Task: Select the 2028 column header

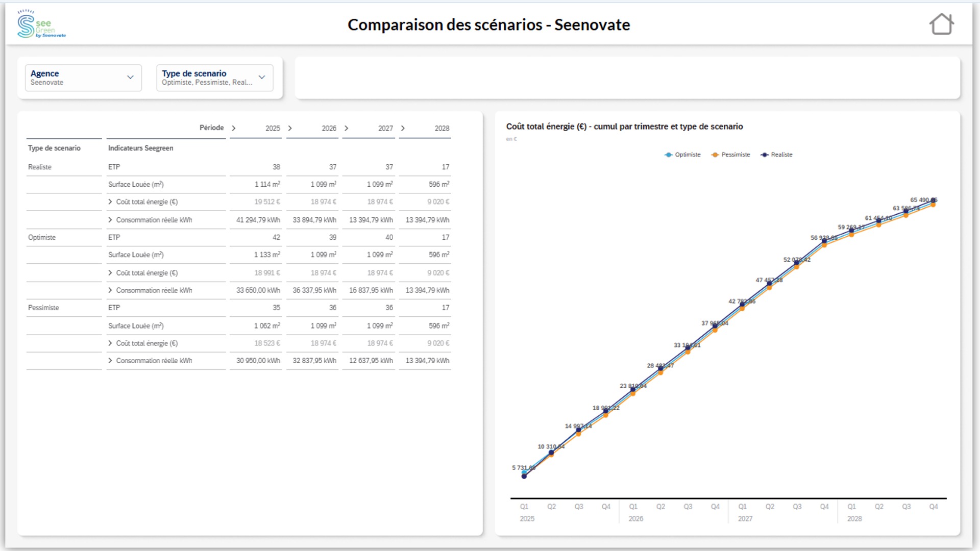Action: pos(442,129)
